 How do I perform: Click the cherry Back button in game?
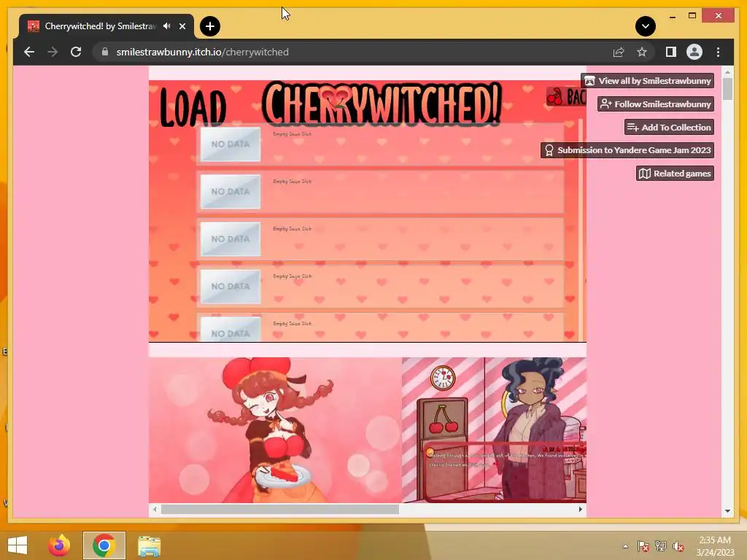(x=566, y=97)
